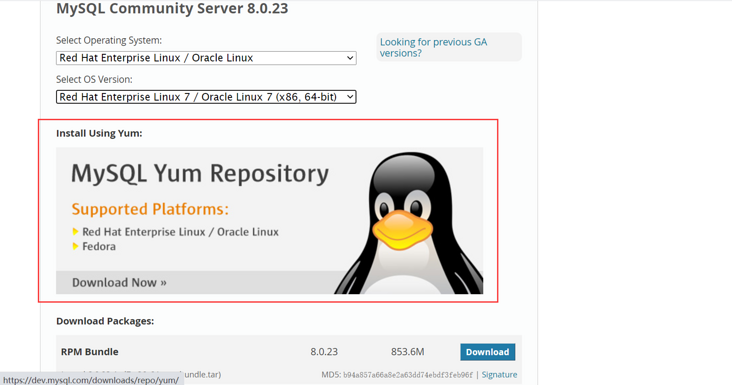Image resolution: width=732 pixels, height=385 pixels.
Task: Click the 'Supported Platforms:' heading
Action: point(150,209)
